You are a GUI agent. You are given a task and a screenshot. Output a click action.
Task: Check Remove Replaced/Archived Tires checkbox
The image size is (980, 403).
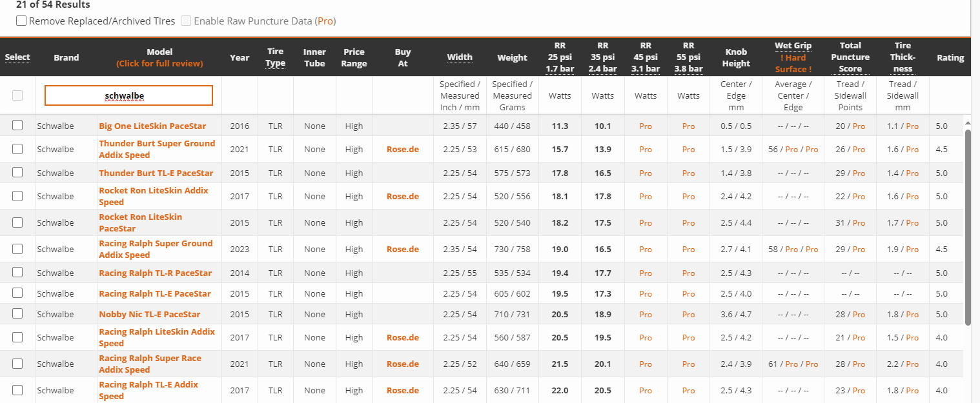(x=22, y=21)
